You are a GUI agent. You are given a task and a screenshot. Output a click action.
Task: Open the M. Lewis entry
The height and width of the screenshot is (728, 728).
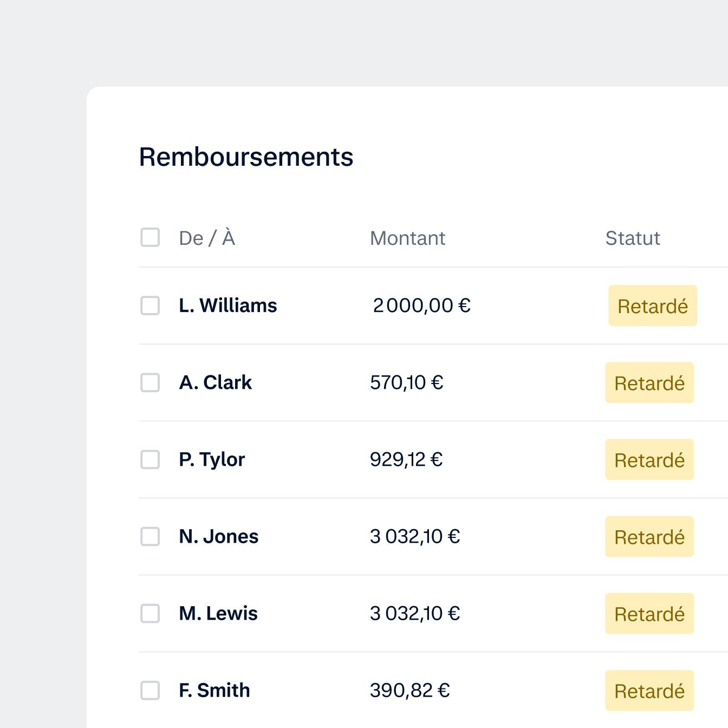click(218, 613)
